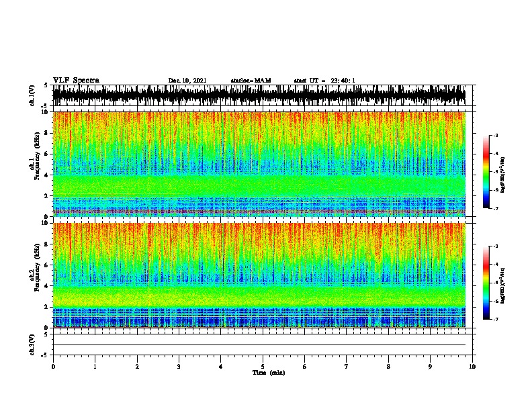The image size is (532, 411).
Task: Click the "-3" tick on ch.1 colorbar
Action: [x=496, y=135]
